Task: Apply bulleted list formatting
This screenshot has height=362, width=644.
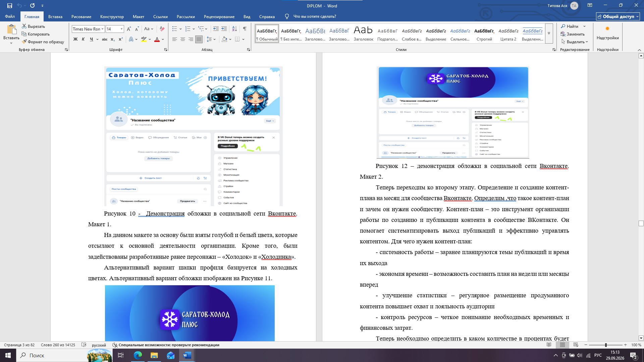Action: click(x=174, y=29)
